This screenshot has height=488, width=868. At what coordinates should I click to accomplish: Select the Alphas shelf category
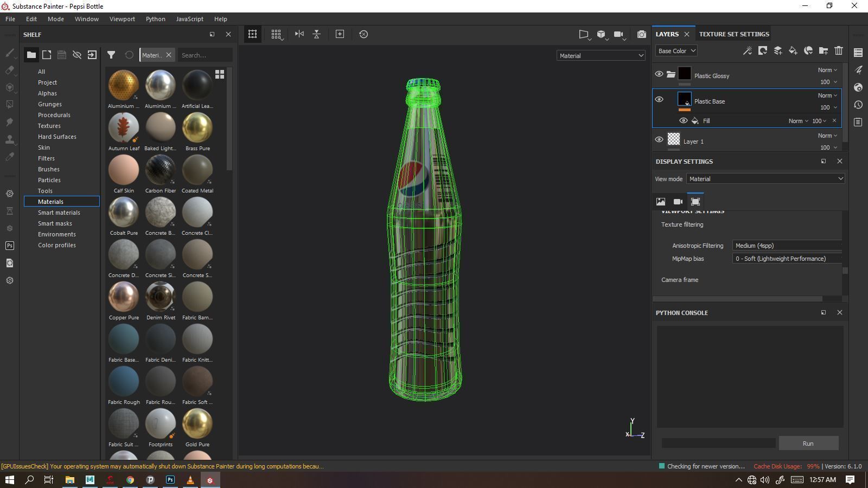pyautogui.click(x=47, y=93)
